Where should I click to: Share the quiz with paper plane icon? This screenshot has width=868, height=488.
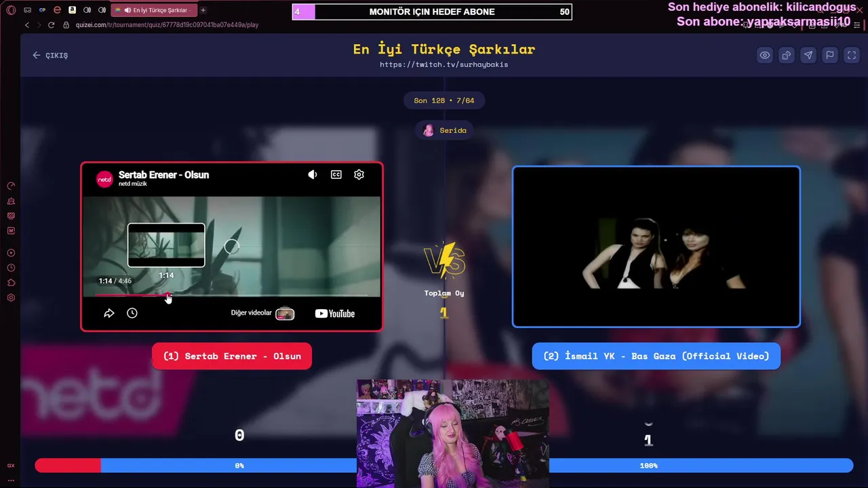808,56
